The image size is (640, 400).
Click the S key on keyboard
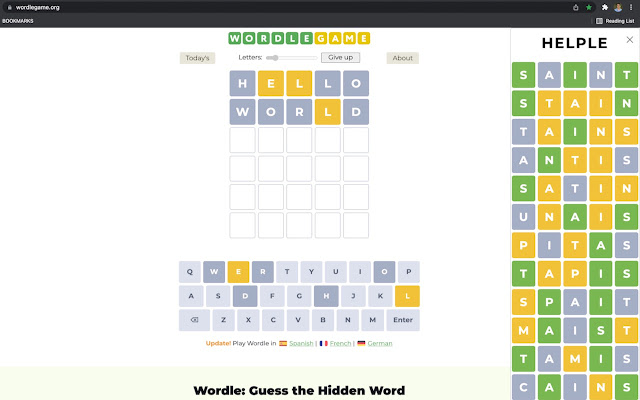(218, 296)
